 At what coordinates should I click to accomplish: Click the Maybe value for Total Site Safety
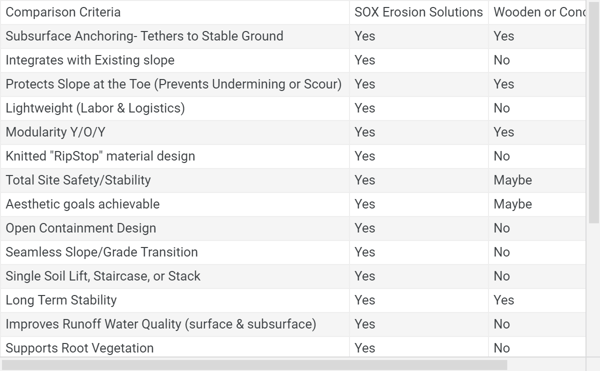click(512, 180)
